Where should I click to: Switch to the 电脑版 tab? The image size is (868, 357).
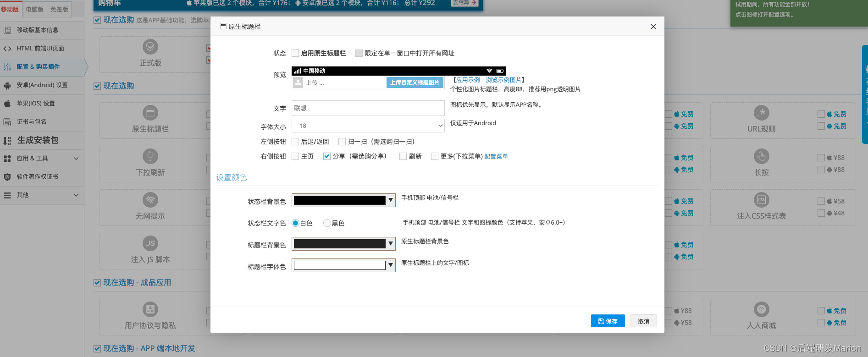point(35,9)
